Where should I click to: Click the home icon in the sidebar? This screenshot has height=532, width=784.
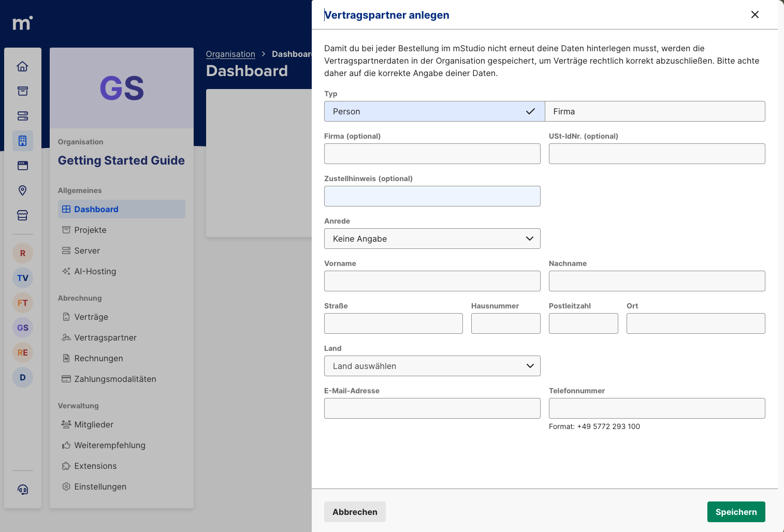pyautogui.click(x=22, y=66)
